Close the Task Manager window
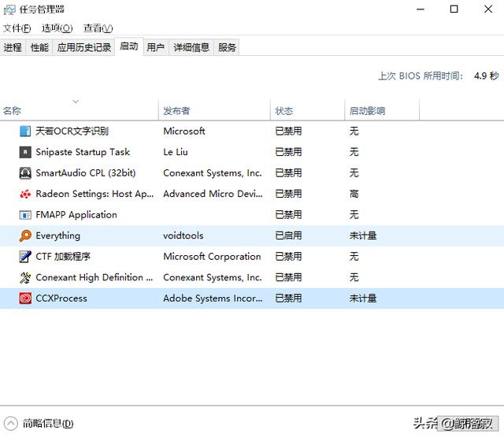This screenshot has height=441, width=504. (x=488, y=9)
